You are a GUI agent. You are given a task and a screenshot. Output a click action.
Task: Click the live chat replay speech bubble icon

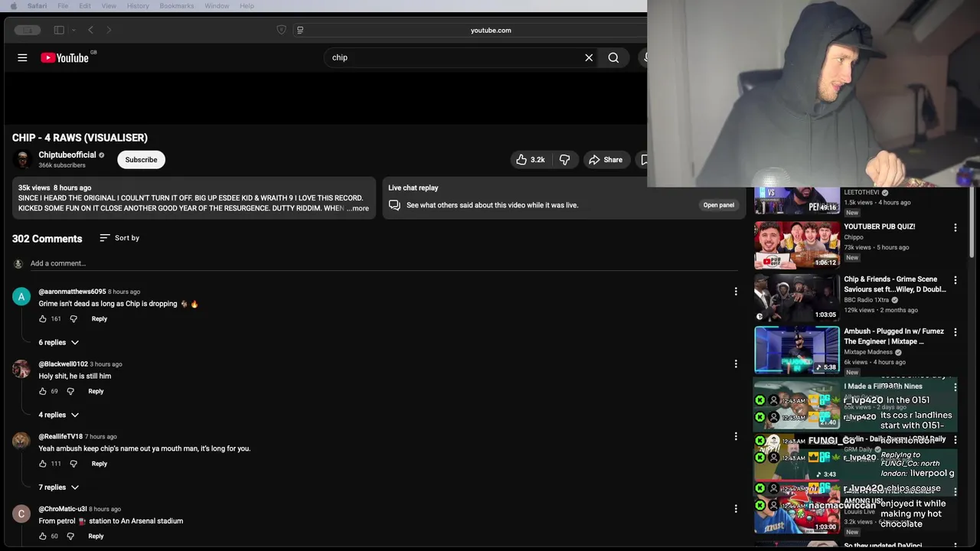[x=394, y=205]
